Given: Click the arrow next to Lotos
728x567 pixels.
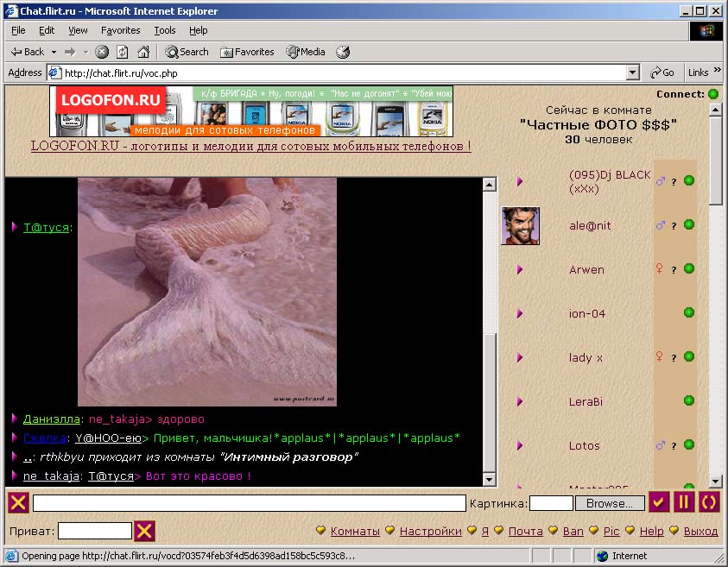Looking at the screenshot, I should tap(520, 446).
